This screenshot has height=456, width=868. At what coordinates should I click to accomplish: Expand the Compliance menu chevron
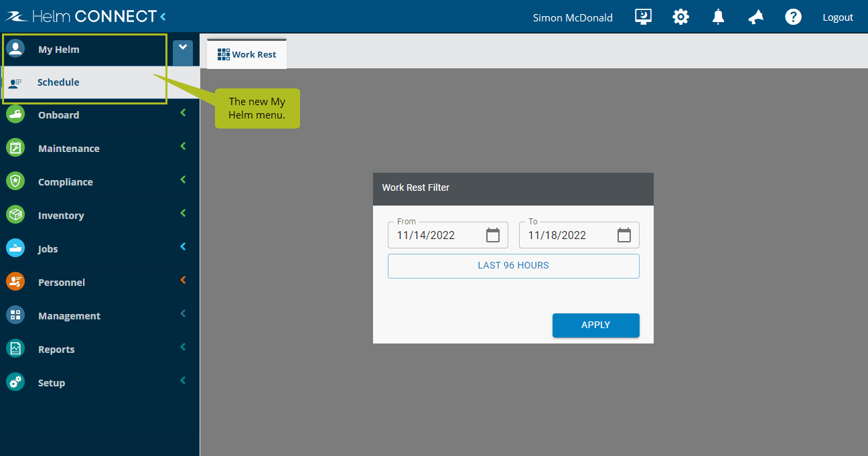point(183,180)
